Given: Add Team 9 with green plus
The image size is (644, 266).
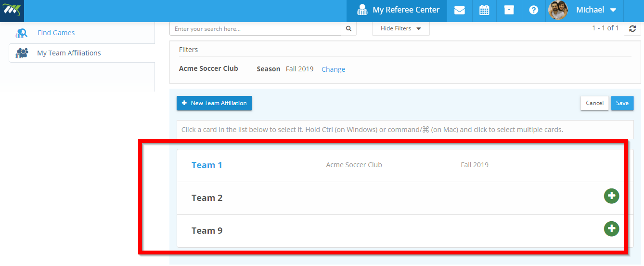Looking at the screenshot, I should [611, 229].
